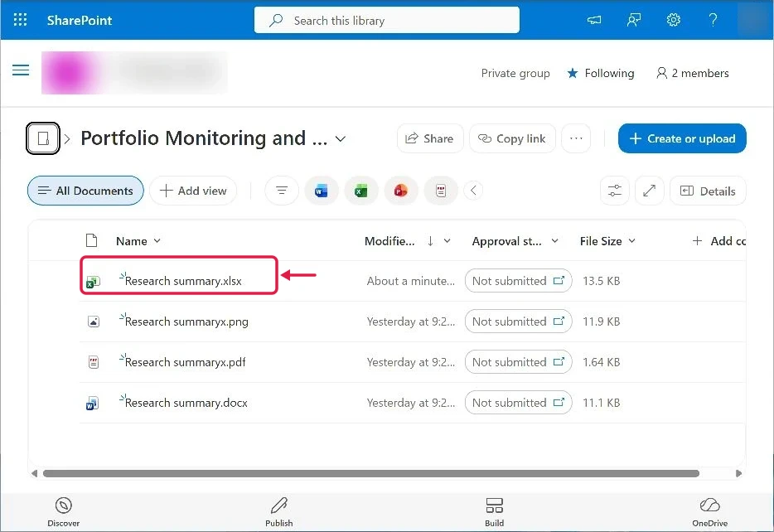View the 2 members list

[x=692, y=73]
